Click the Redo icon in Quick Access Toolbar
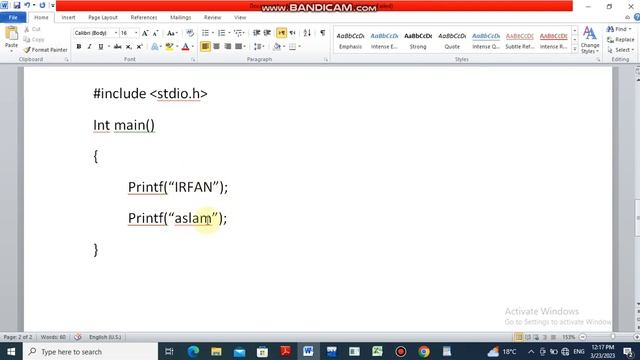The width and height of the screenshot is (640, 360). tap(42, 5)
